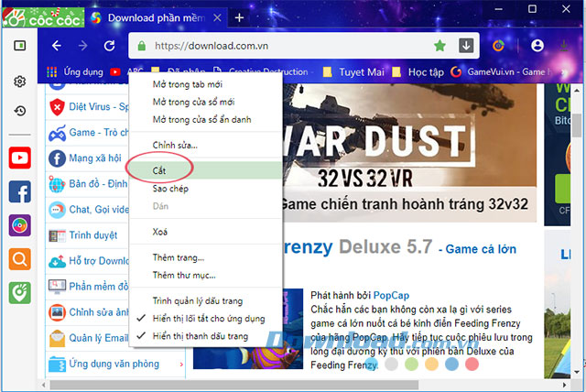
Task: Open Facebook from the sidebar
Action: [x=19, y=191]
